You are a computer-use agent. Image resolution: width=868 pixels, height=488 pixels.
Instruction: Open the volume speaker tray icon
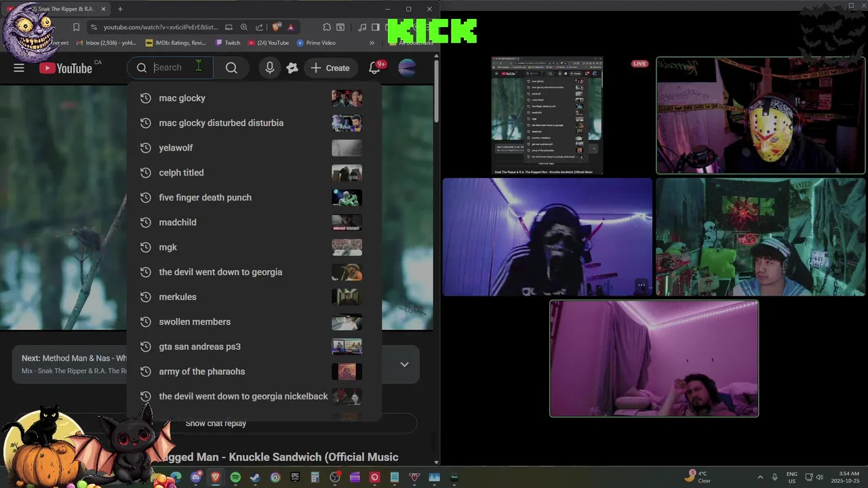click(819, 477)
